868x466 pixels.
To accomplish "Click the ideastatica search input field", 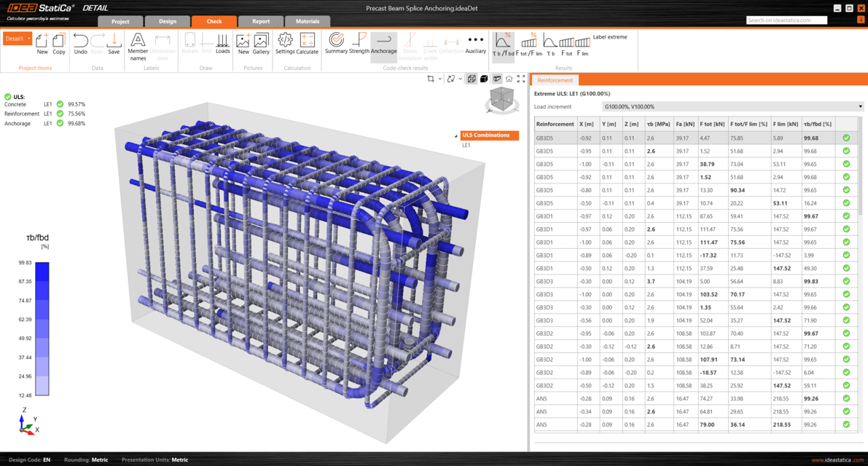I will 786,20.
